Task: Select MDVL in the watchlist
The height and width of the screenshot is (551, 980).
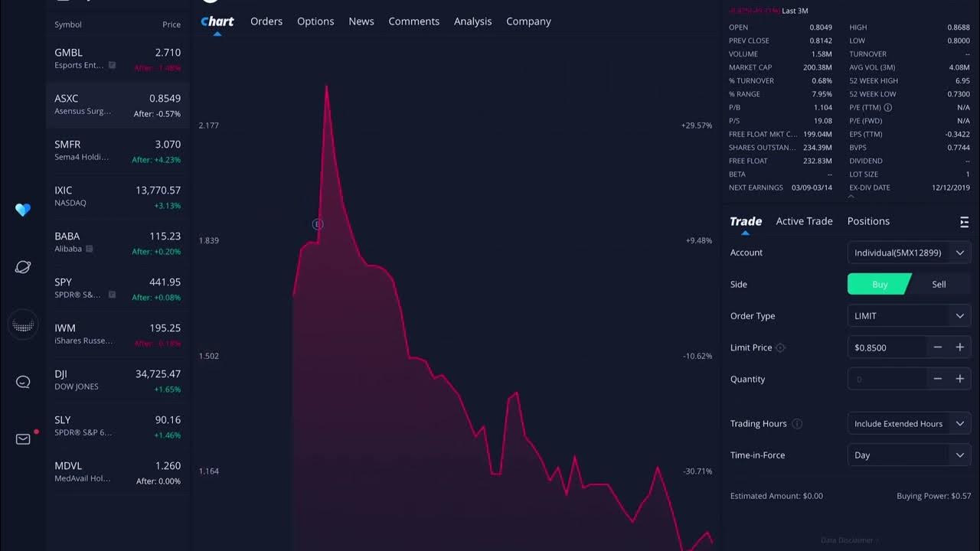Action: (118, 472)
